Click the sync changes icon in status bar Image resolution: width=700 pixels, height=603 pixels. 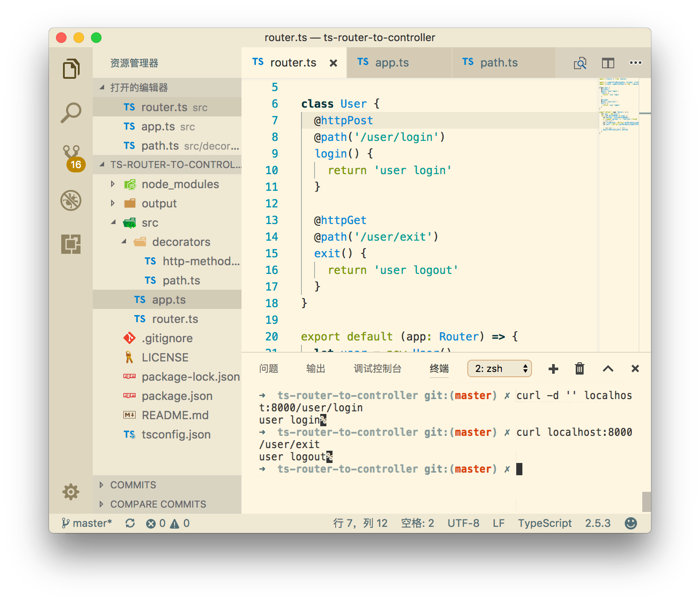pyautogui.click(x=130, y=523)
